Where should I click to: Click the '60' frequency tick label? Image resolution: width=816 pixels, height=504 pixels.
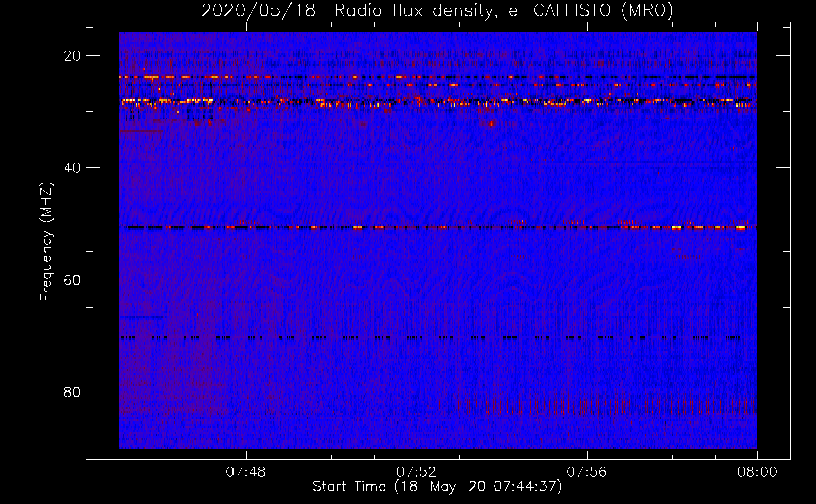coord(73,280)
